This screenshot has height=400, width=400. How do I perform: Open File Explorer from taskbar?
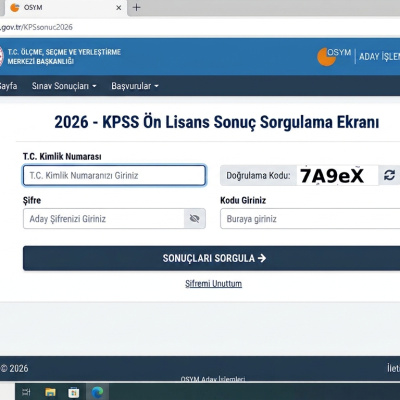50,392
